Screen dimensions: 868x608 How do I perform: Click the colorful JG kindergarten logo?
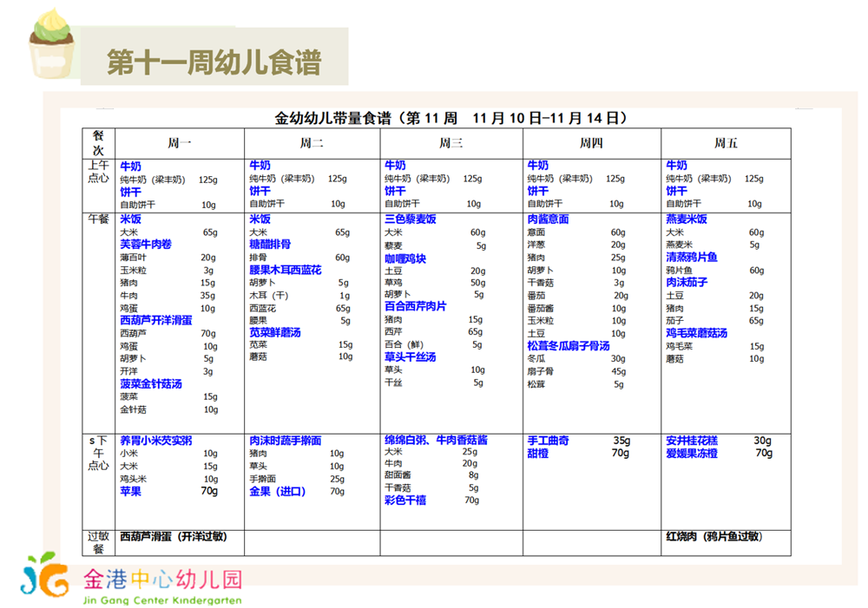coord(45,575)
